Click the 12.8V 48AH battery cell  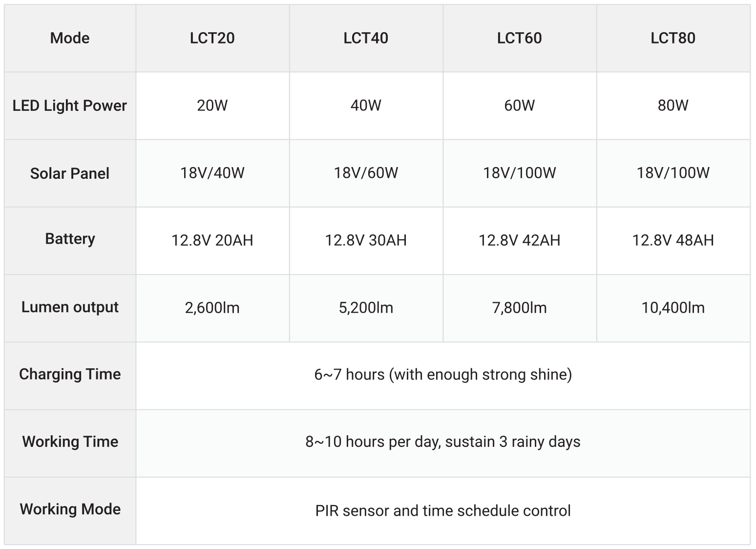coord(672,240)
